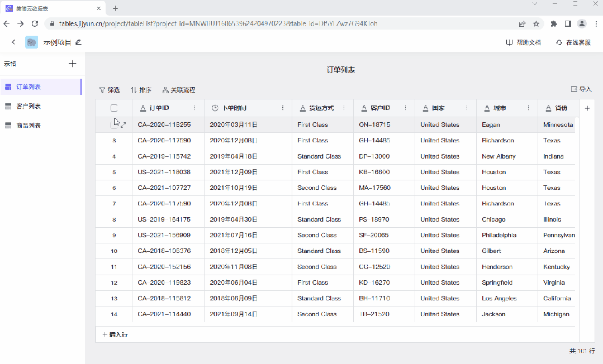
Task: Click the 订单列表 page title
Action: tap(341, 70)
